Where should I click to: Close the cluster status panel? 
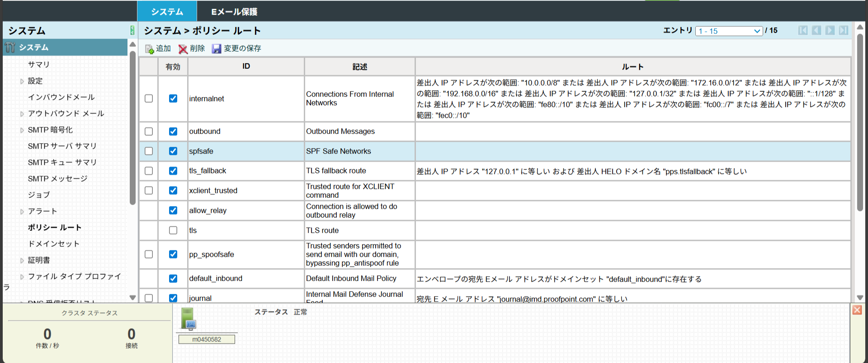pos(857,310)
